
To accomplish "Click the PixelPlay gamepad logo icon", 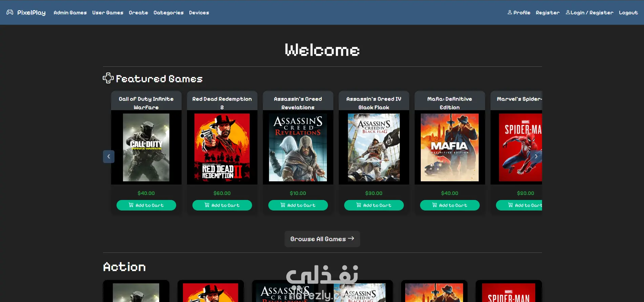I will (x=10, y=13).
